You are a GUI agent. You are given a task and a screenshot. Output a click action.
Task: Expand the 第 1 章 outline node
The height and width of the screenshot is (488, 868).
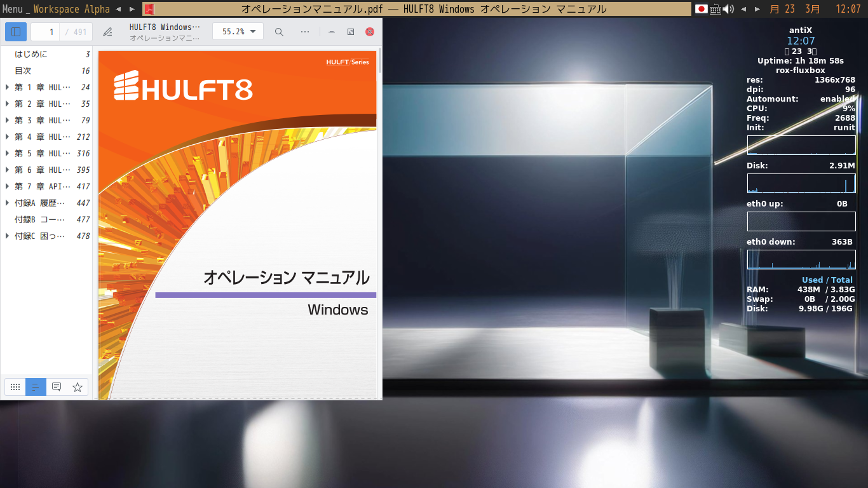click(7, 87)
